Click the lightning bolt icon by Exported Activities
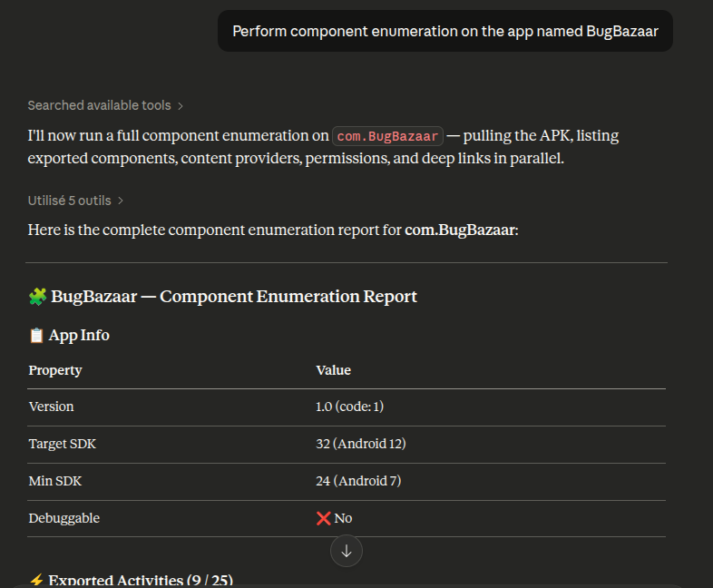 [x=36, y=581]
